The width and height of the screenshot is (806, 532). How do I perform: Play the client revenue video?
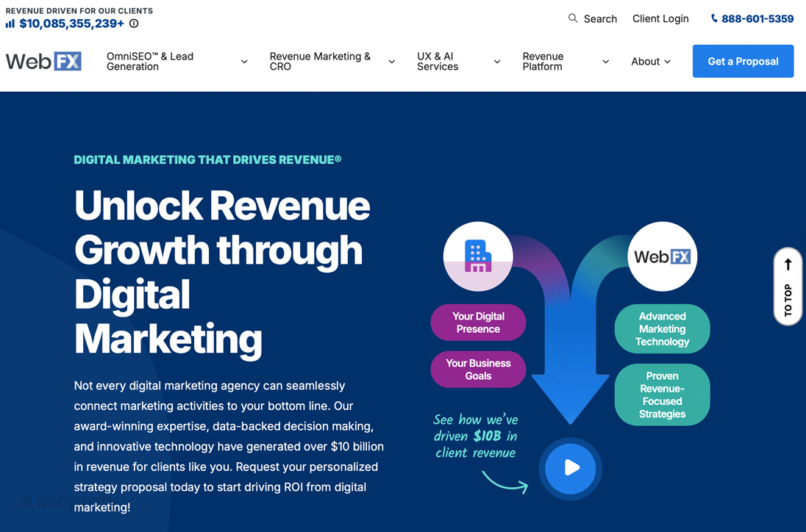pyautogui.click(x=570, y=468)
